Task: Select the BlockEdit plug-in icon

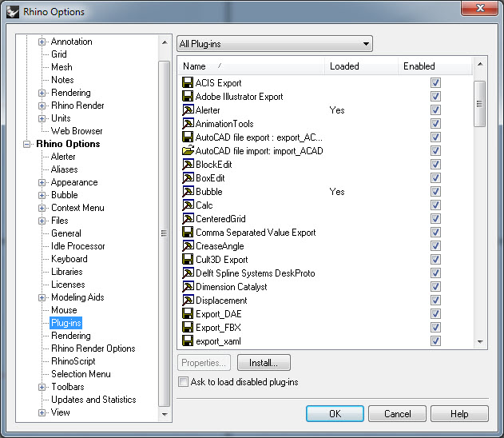Action: coord(188,165)
